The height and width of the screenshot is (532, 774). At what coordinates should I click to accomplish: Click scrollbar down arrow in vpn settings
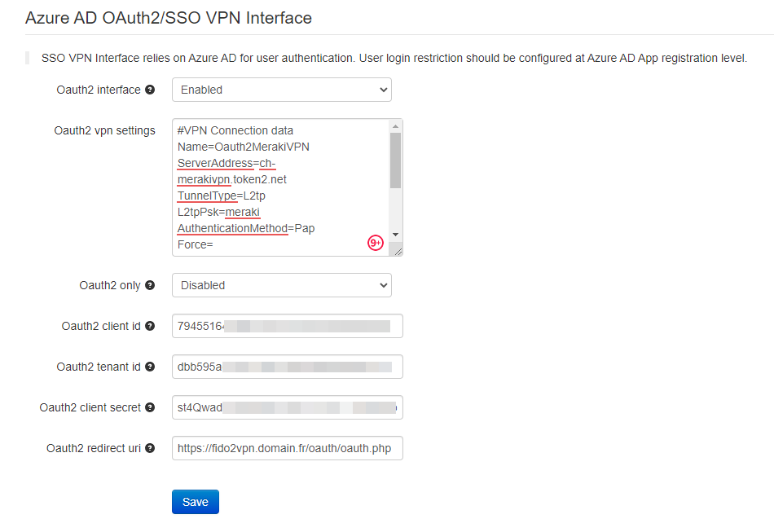pos(395,235)
